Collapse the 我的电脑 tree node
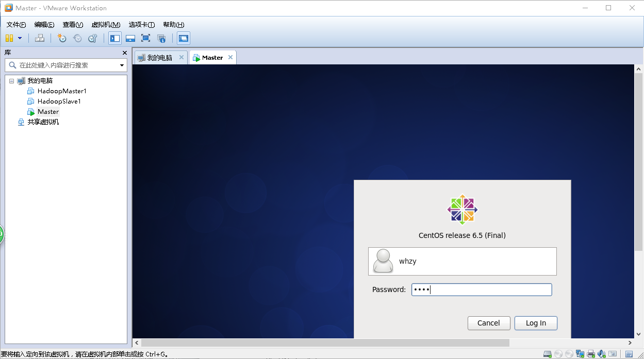644x359 pixels. 12,81
